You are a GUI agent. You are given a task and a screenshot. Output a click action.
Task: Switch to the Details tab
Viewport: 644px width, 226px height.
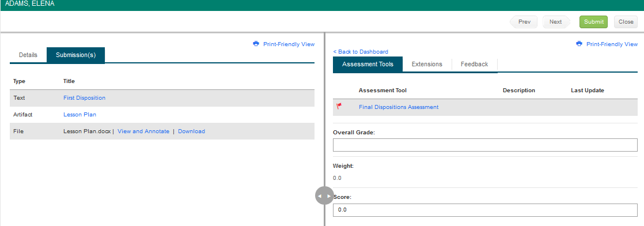28,55
